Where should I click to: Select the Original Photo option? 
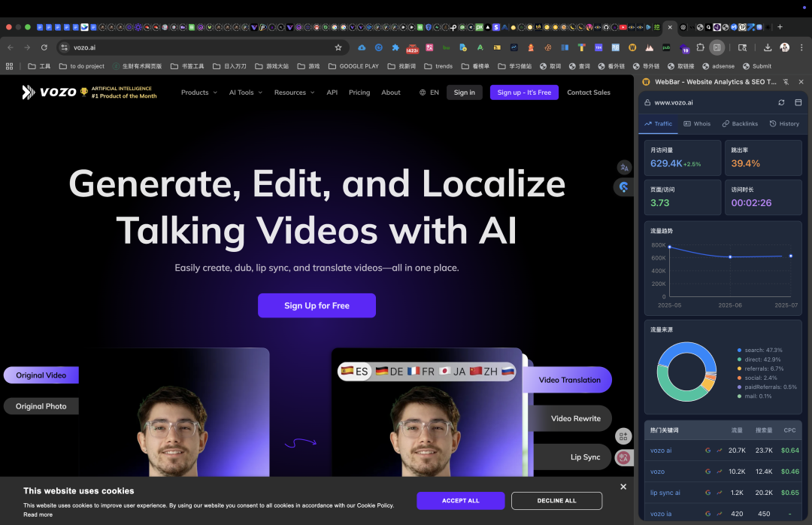pos(41,406)
